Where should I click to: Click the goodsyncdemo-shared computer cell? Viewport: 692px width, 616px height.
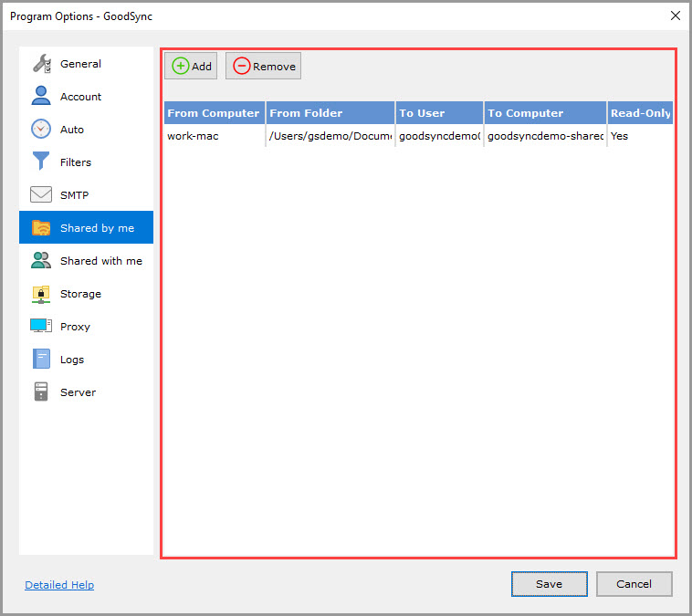pos(545,136)
